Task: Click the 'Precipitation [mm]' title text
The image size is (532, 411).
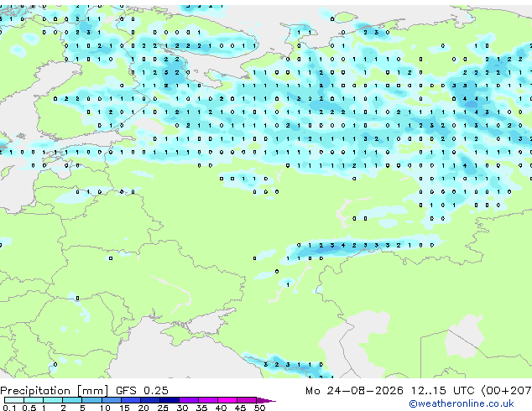Action: [x=54, y=391]
